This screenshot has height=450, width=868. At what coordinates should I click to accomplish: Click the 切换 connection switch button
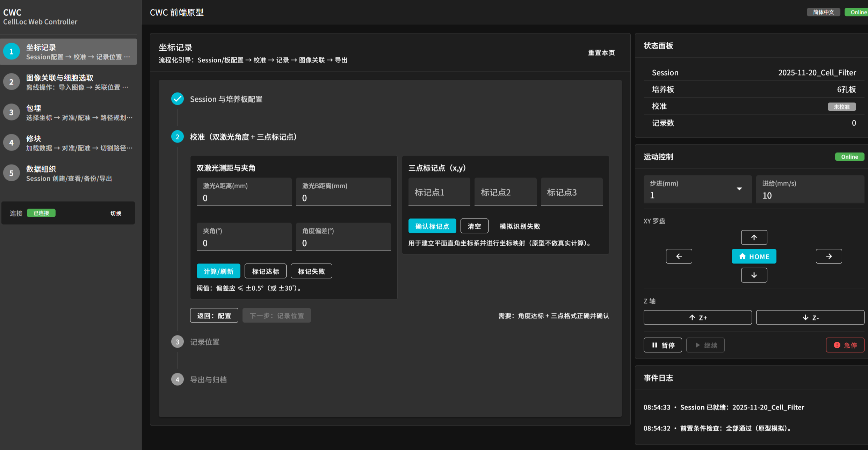click(x=116, y=213)
